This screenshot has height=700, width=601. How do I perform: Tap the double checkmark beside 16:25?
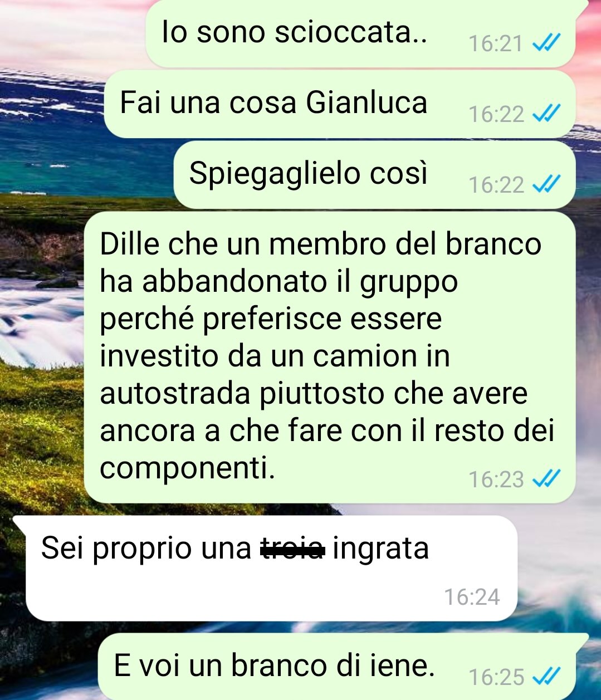pyautogui.click(x=546, y=677)
